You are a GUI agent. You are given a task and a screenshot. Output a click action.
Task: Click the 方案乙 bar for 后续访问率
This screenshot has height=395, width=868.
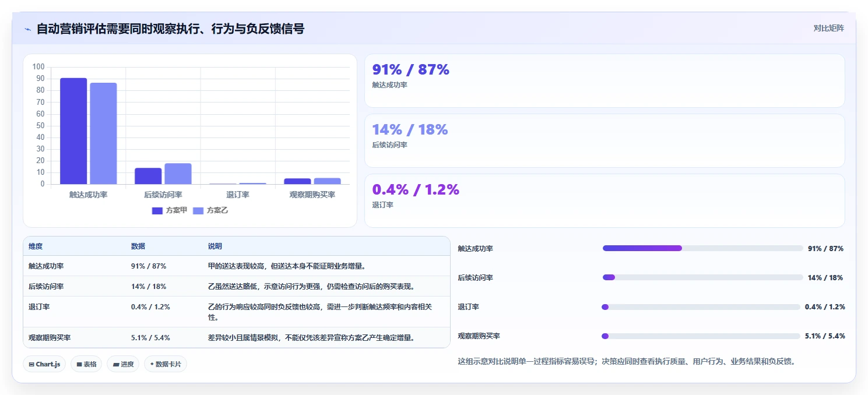pyautogui.click(x=178, y=174)
